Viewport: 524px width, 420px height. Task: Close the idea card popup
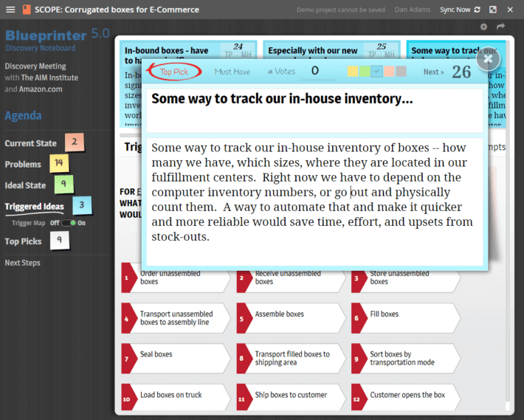coord(488,59)
